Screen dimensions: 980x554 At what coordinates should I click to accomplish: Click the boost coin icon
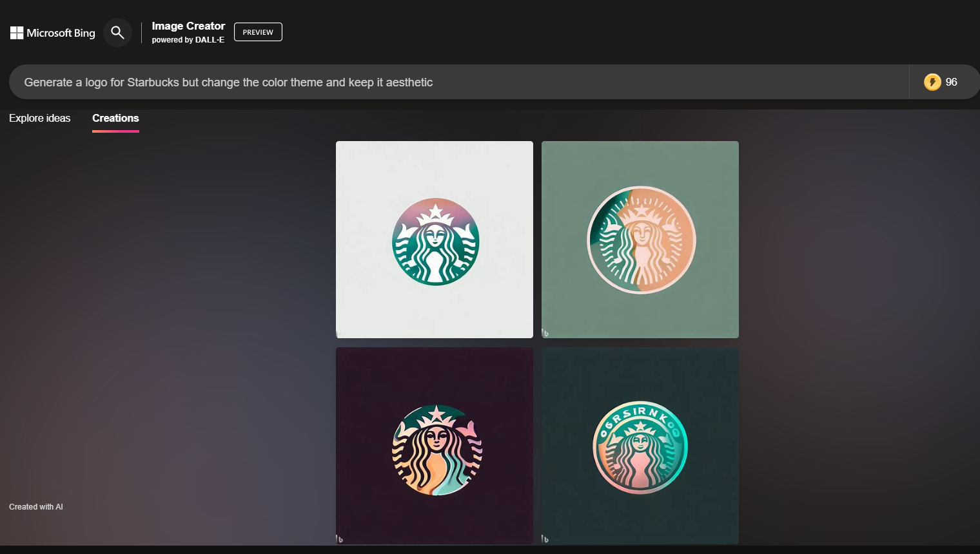click(932, 82)
